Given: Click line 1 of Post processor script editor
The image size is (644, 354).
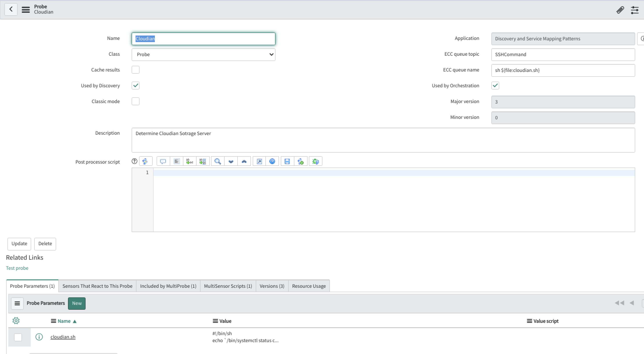Looking at the screenshot, I should pos(394,172).
